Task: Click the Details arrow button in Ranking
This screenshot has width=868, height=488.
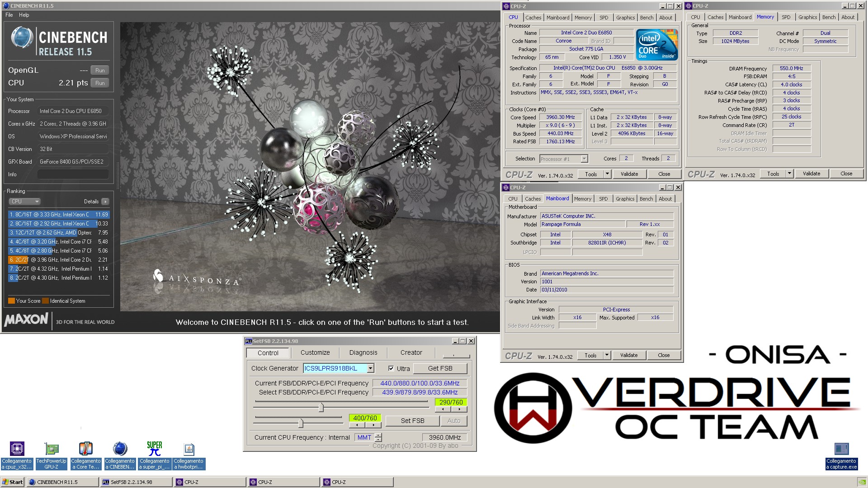Action: tap(105, 202)
